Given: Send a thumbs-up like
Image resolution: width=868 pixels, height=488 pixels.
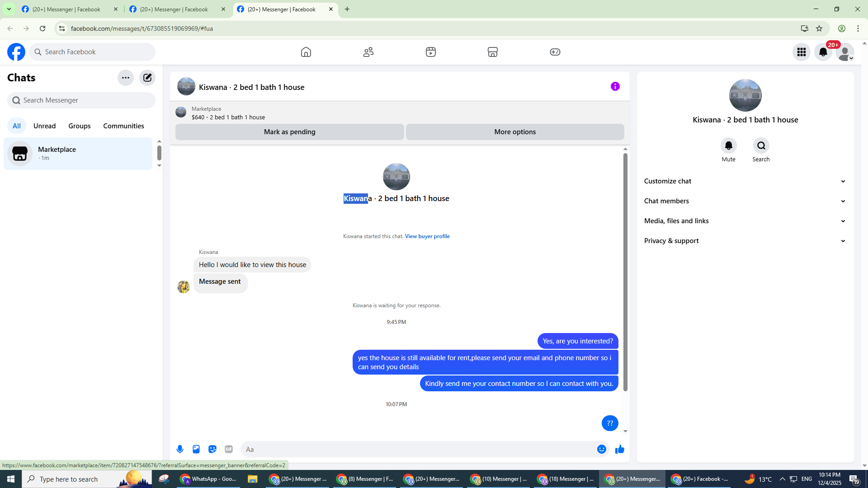Looking at the screenshot, I should coord(619,449).
